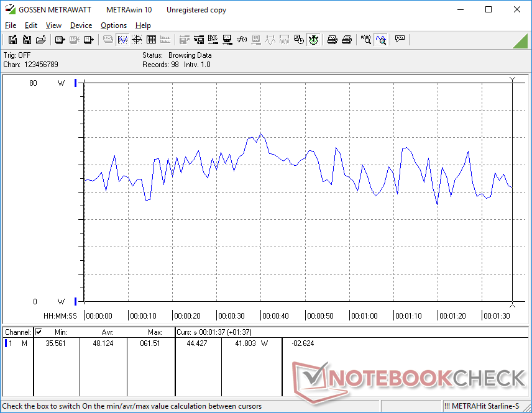The width and height of the screenshot is (532, 413).
Task: Open the Options menu
Action: 114,25
